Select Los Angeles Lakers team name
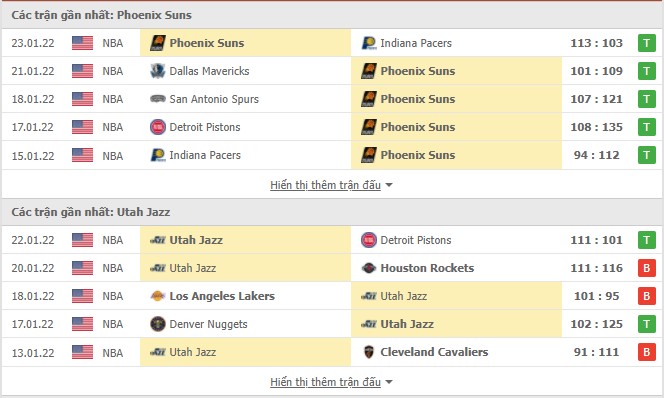The width and height of the screenshot is (664, 398). coord(222,296)
